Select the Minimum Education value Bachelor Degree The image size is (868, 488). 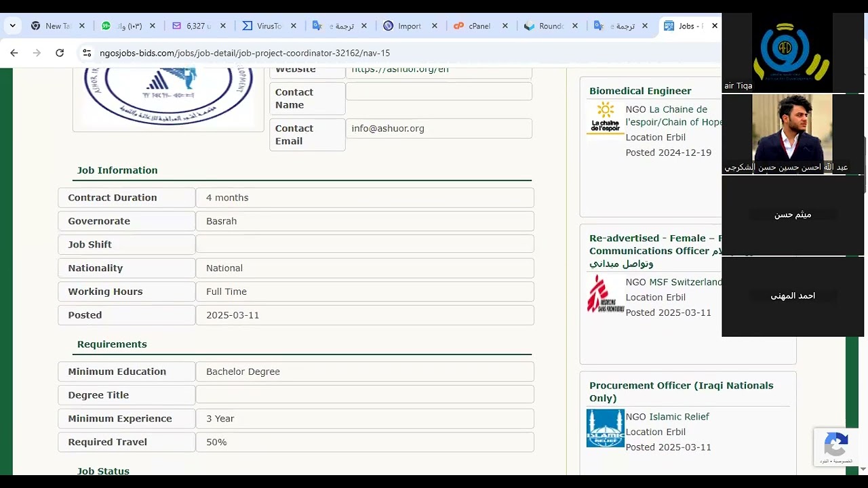[x=243, y=371]
